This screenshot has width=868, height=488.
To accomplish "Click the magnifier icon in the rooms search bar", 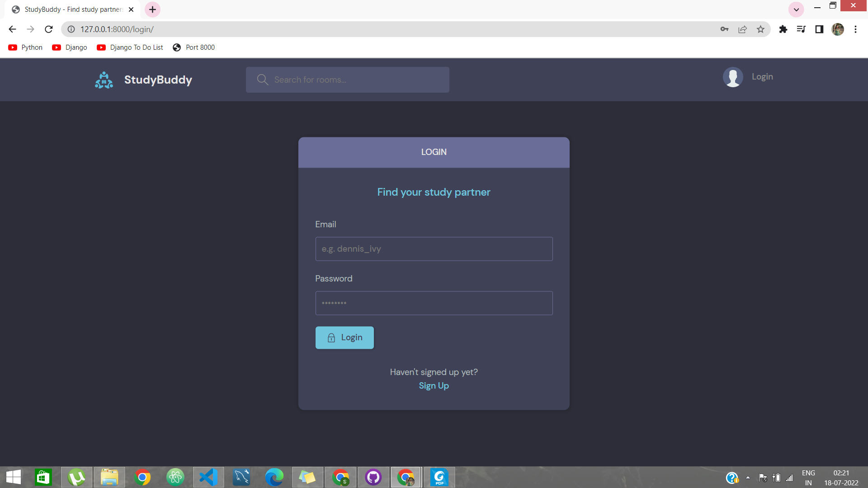I will [262, 80].
